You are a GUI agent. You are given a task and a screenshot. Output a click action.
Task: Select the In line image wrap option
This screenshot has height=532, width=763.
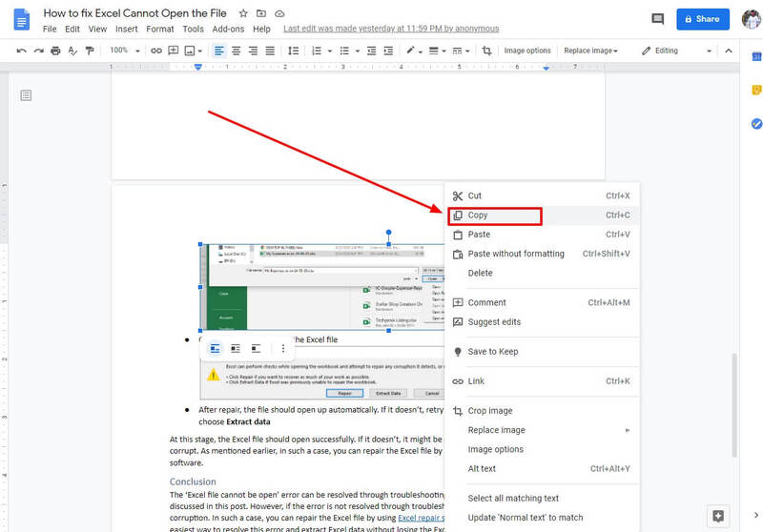tap(215, 348)
